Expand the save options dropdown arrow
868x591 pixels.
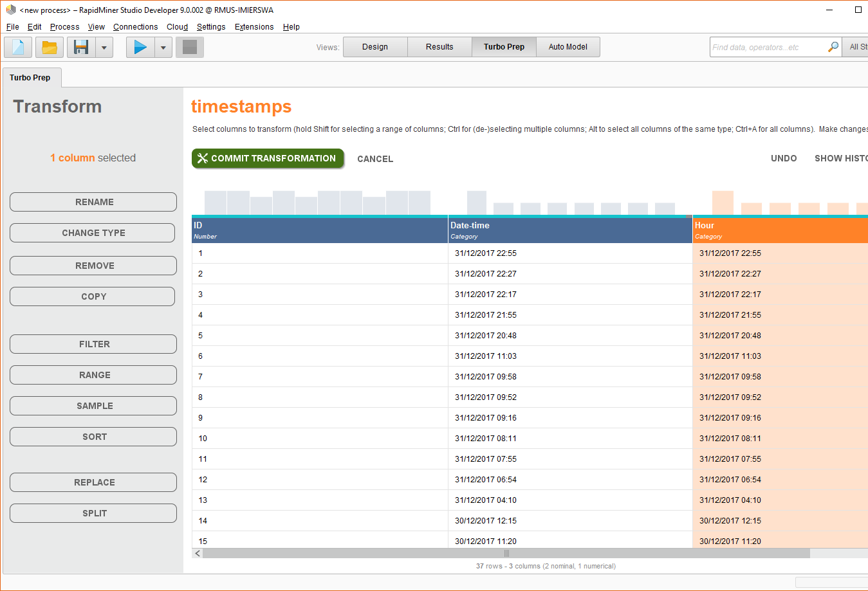104,47
